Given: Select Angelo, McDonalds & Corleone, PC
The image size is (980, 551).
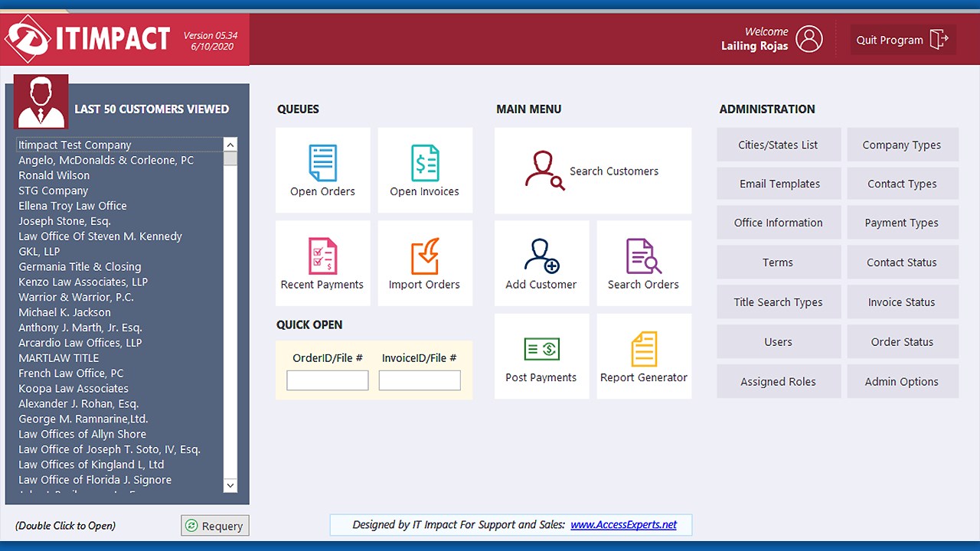Looking at the screenshot, I should coord(119,160).
